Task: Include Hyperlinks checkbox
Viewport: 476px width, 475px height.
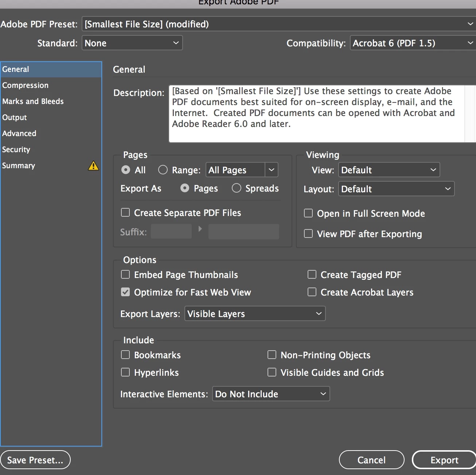Action: pyautogui.click(x=125, y=372)
